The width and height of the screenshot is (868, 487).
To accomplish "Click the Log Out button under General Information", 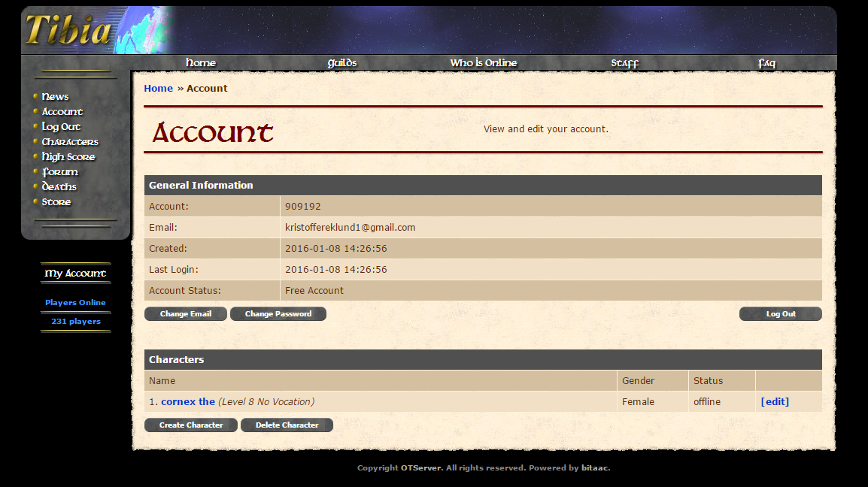I will point(781,314).
